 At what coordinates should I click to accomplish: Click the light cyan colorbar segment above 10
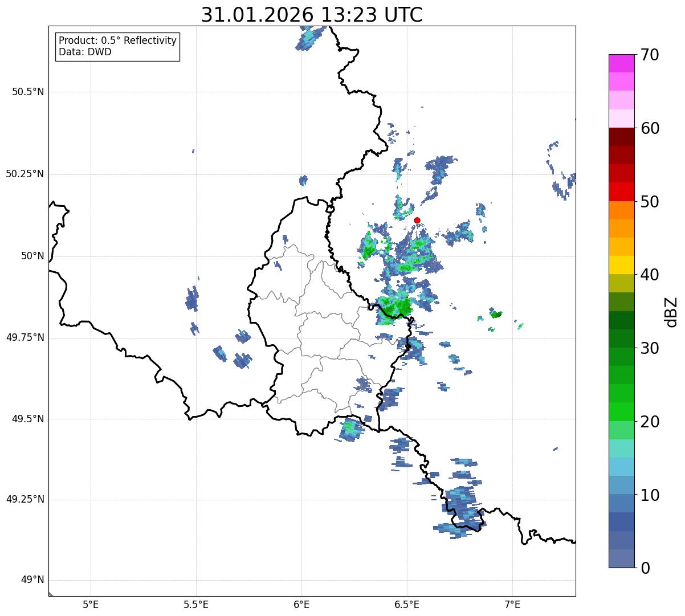[622, 467]
